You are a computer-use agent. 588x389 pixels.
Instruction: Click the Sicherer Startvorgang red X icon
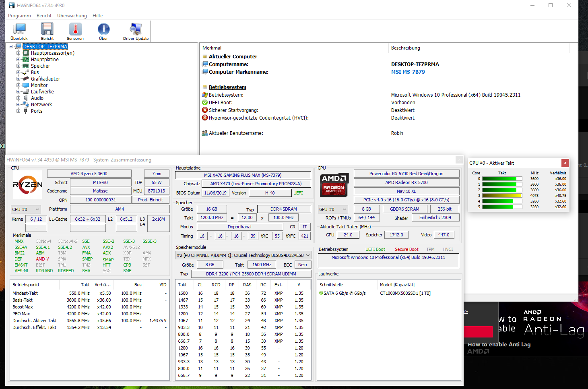205,110
